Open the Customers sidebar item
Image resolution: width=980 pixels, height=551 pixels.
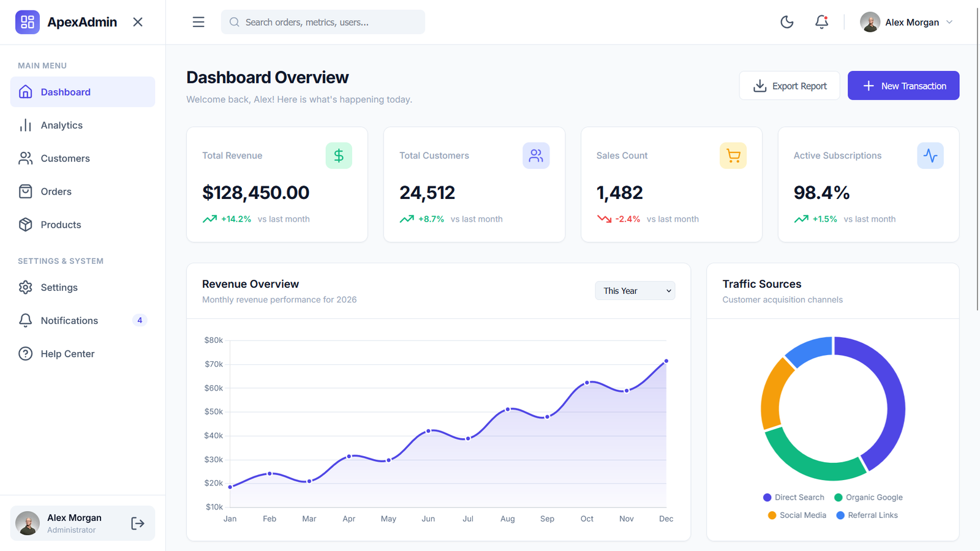point(83,158)
